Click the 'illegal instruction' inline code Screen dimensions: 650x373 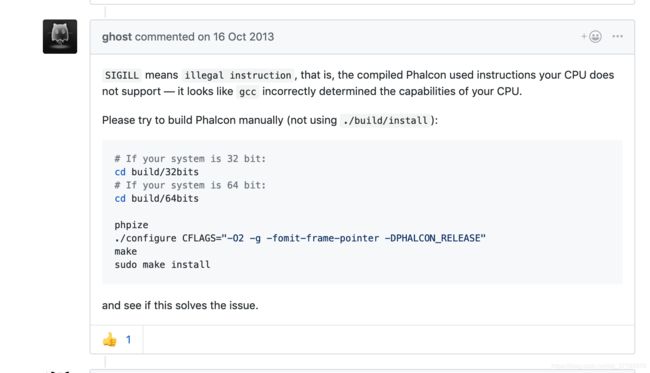(x=238, y=75)
